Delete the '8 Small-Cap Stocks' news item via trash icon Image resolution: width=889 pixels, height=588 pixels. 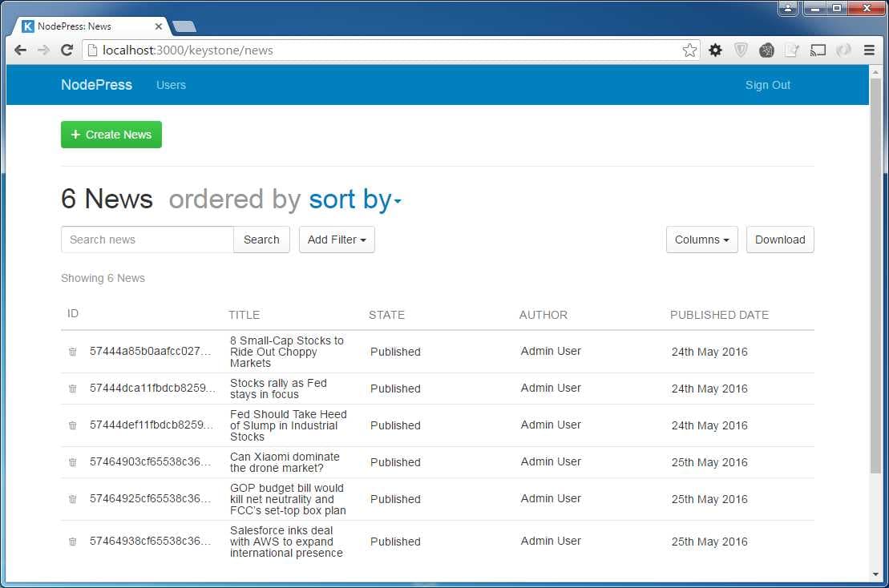point(72,352)
